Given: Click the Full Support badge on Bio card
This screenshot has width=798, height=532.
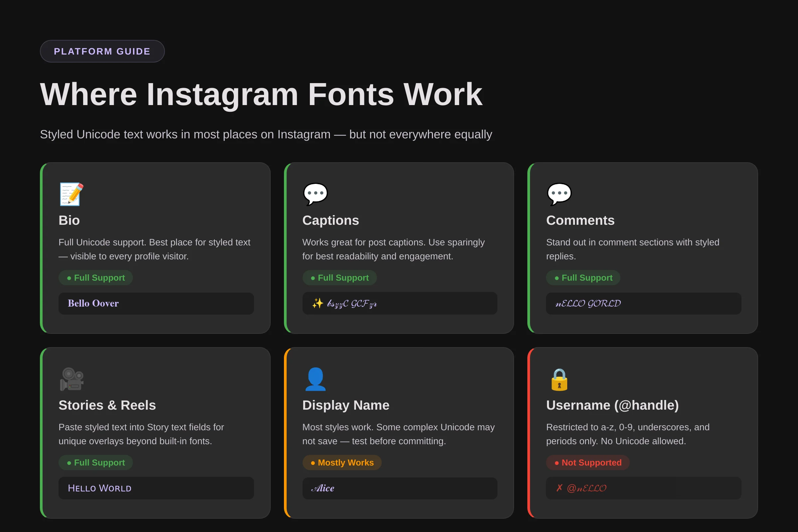Looking at the screenshot, I should (96, 278).
